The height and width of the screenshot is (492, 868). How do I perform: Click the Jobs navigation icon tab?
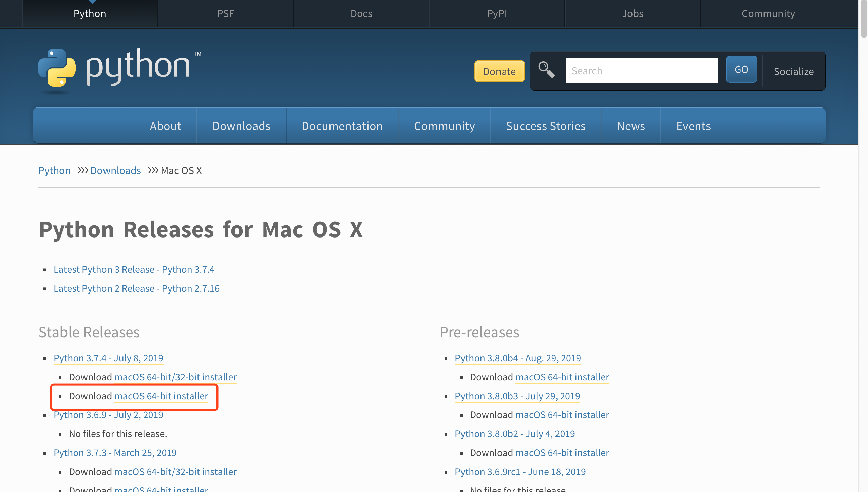(633, 13)
